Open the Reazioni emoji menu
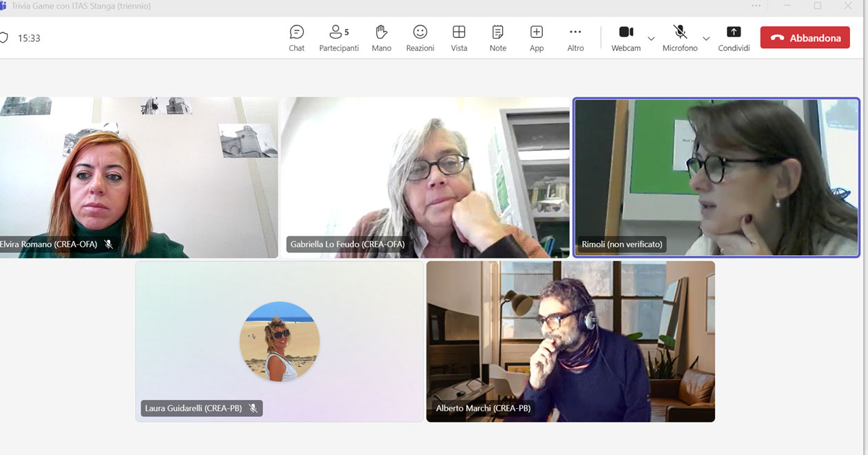Viewport: 868px width, 455px height. [x=420, y=38]
